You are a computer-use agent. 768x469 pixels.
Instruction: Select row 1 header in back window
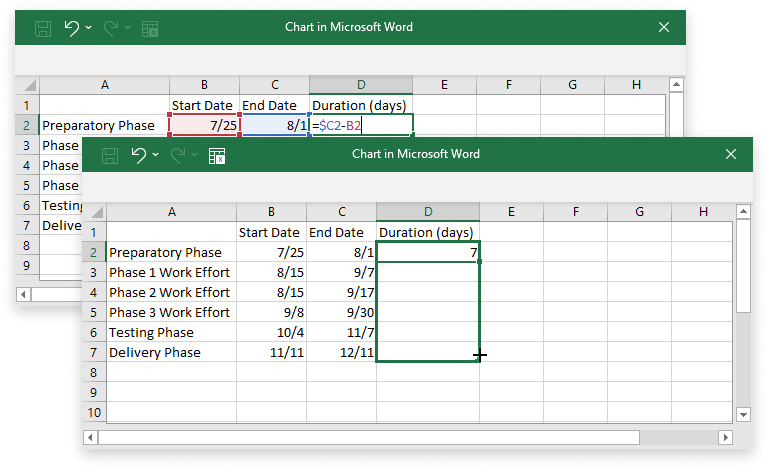pos(26,105)
